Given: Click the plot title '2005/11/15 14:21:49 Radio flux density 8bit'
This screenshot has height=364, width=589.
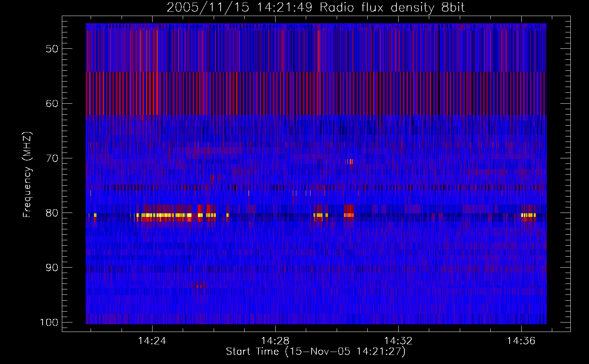Looking at the screenshot, I should click(x=316, y=8).
